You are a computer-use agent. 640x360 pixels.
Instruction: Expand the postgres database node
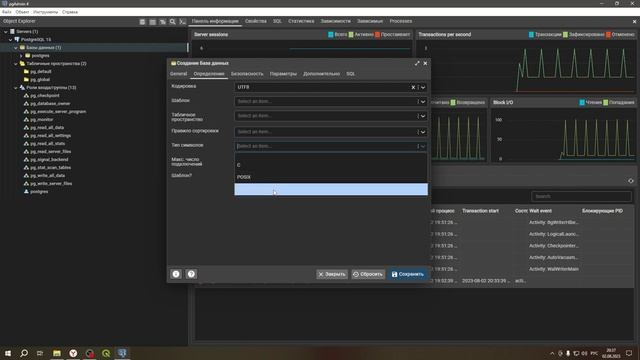(21, 56)
